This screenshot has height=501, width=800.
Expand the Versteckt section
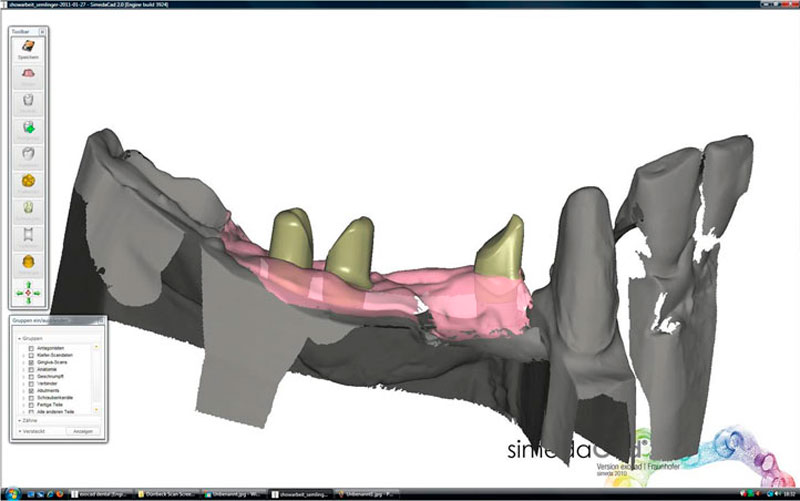20,431
